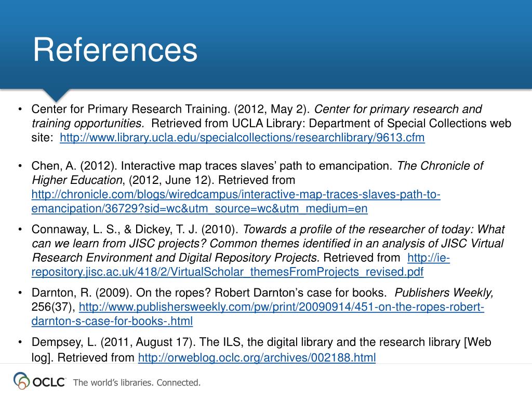Open the http://ie- JISC repository link
The height and width of the screenshot is (399, 532).
pyautogui.click(x=429, y=258)
